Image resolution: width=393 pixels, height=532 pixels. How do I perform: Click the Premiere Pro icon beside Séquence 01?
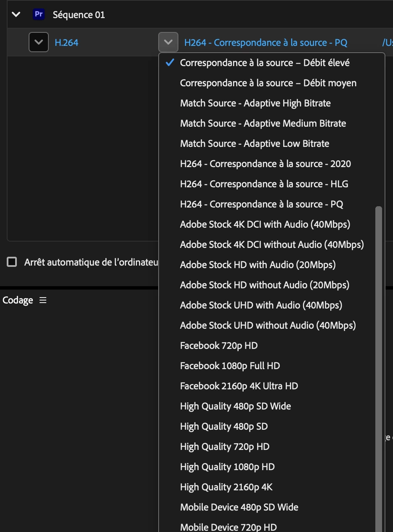point(39,14)
